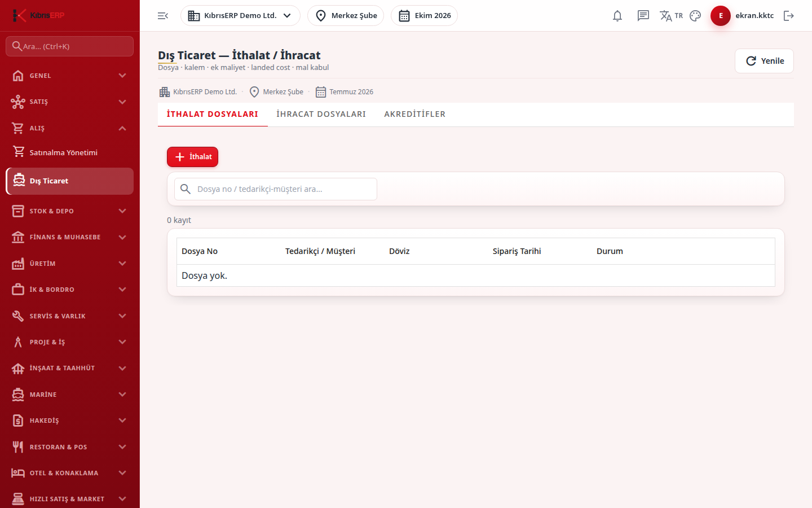Open the ekran.kktc user avatar

(721, 16)
